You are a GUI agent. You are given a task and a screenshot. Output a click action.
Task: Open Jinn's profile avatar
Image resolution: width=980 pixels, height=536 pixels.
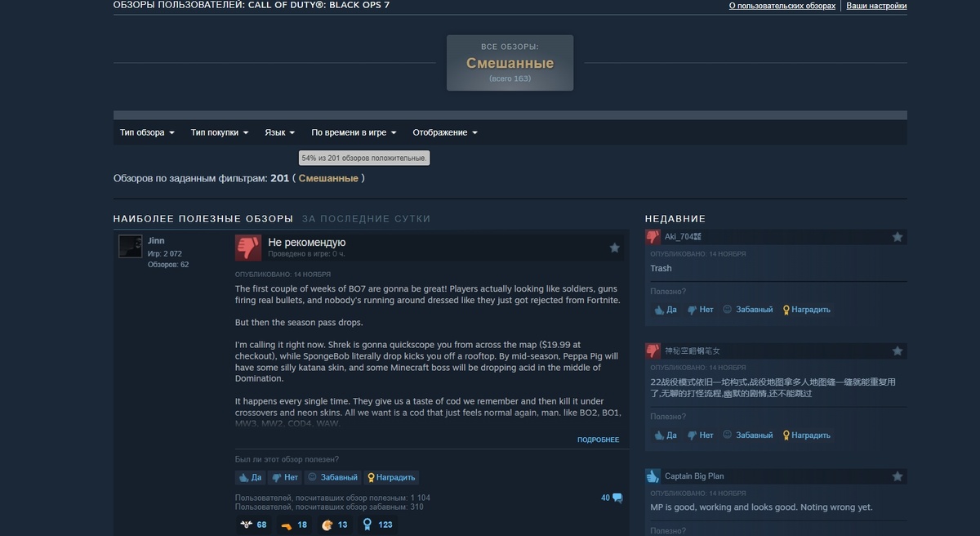(x=130, y=247)
